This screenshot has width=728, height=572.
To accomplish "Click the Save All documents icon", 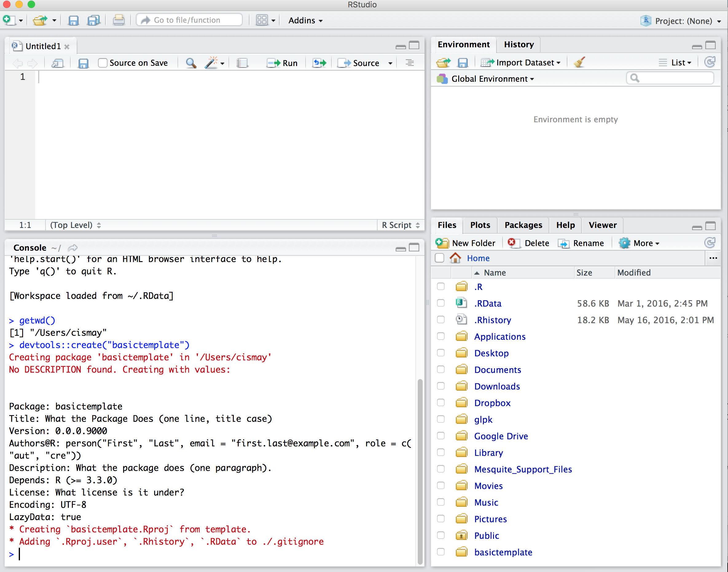I will [x=93, y=20].
